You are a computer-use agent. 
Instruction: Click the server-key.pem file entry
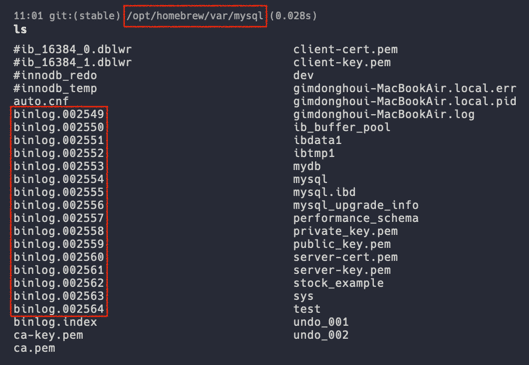tap(342, 270)
